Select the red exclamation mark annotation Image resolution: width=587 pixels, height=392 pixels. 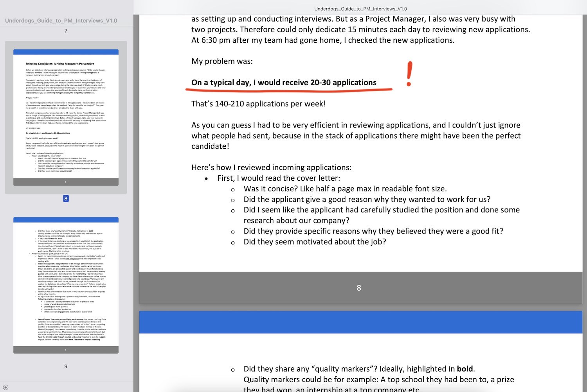[x=409, y=74]
